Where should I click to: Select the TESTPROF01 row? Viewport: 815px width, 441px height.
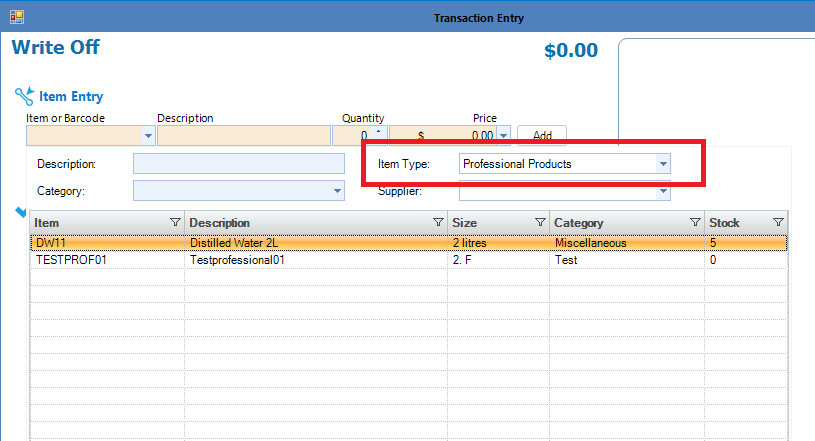point(300,259)
